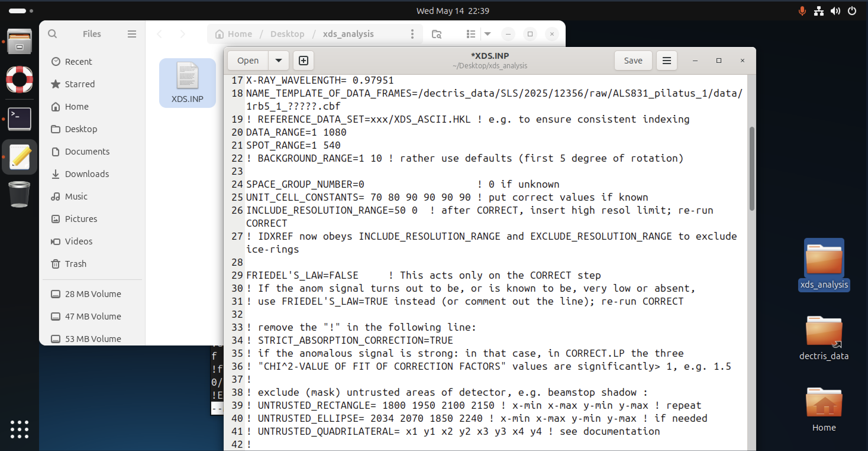Click Home in the Files path bar
868x451 pixels.
(x=233, y=34)
